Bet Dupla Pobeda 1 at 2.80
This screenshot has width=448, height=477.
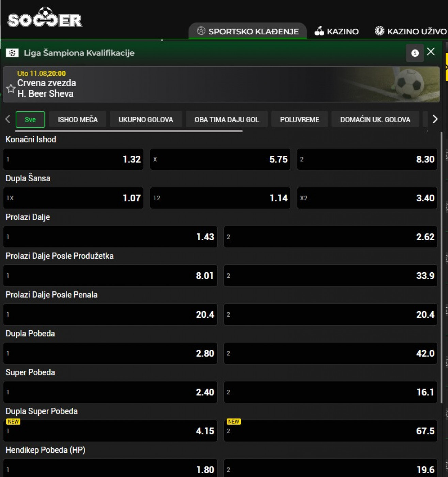point(110,353)
